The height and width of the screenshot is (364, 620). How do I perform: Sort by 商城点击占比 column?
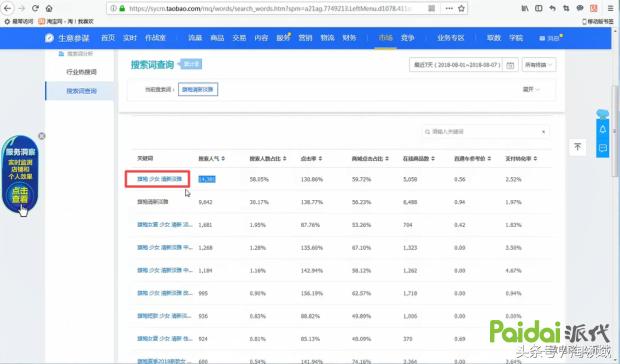370,158
